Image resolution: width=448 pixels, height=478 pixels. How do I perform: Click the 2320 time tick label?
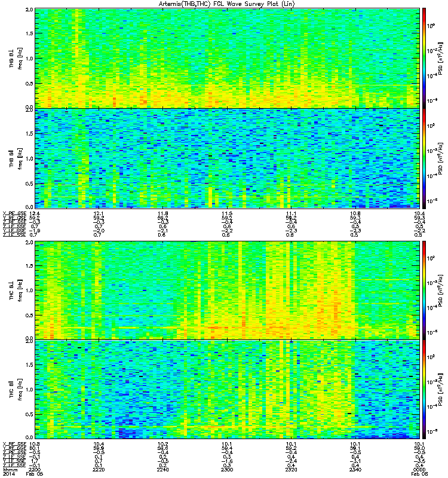pyautogui.click(x=291, y=470)
